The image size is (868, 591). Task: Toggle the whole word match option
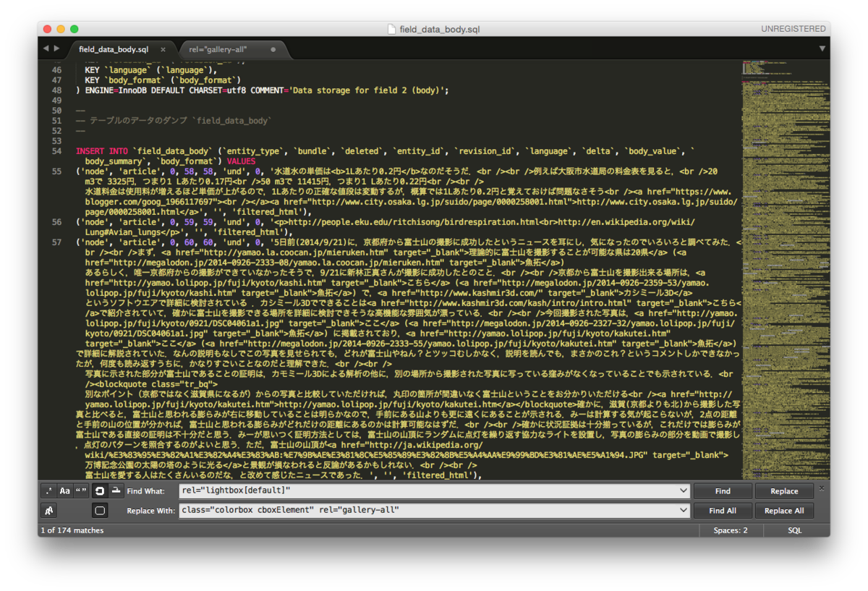coord(82,491)
